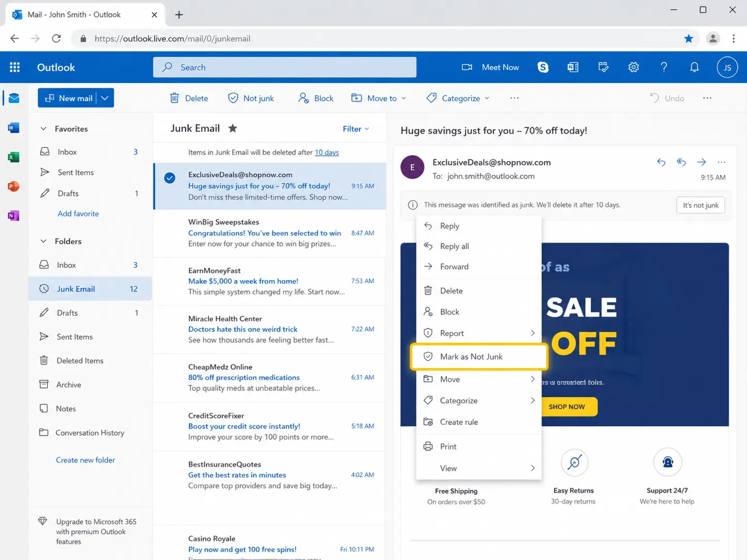Open New mail dropdown arrow

click(x=105, y=98)
